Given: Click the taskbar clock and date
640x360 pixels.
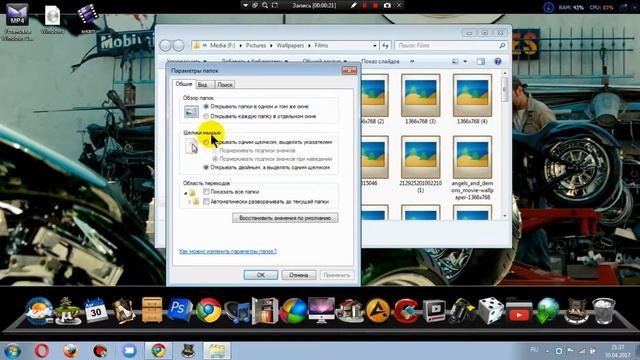Looking at the screenshot, I should click(618, 351).
